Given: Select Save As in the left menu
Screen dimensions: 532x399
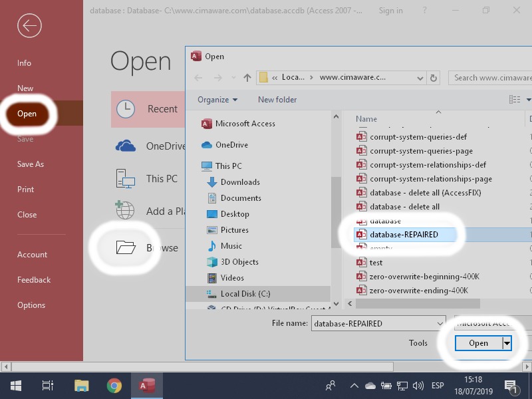Looking at the screenshot, I should point(31,164).
